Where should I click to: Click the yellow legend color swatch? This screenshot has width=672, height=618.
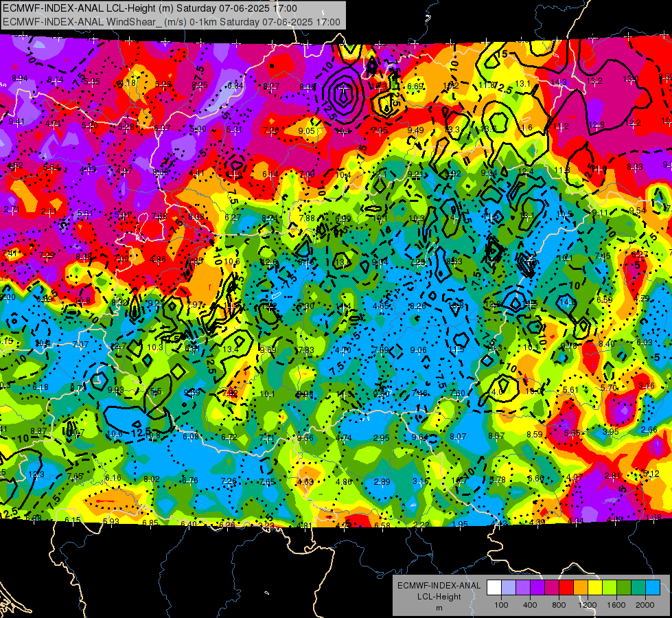click(x=595, y=588)
